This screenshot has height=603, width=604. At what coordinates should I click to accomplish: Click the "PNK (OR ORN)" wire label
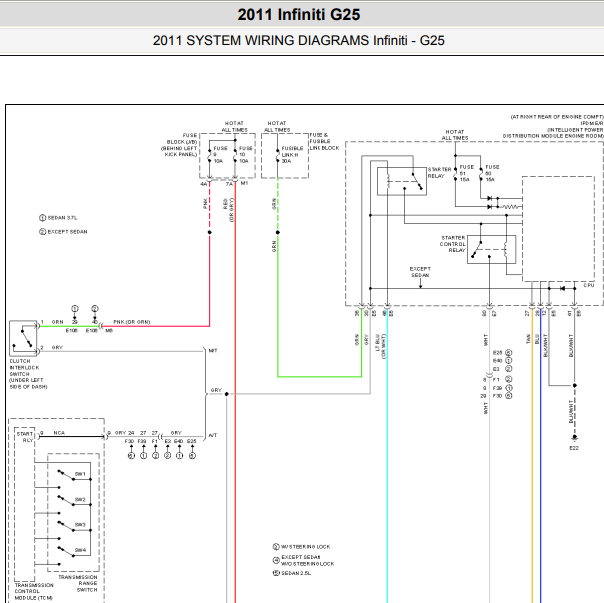132,322
